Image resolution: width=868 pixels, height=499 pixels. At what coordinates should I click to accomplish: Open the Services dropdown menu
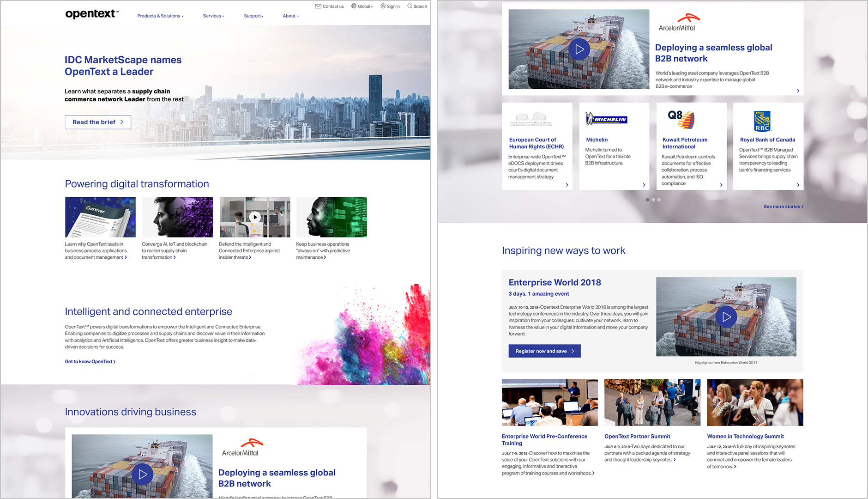point(213,16)
